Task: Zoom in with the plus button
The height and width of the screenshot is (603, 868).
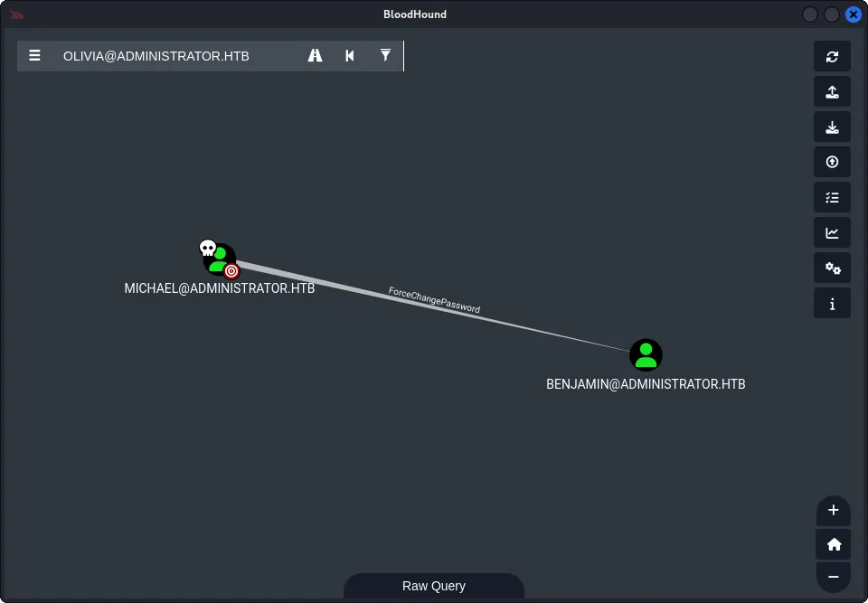Action: coord(834,511)
